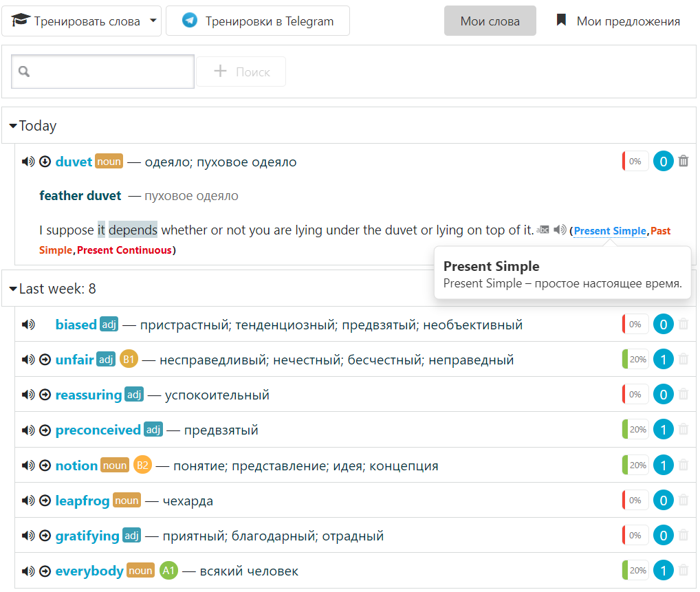
Task: Open the word gratifying
Action: [x=87, y=536]
